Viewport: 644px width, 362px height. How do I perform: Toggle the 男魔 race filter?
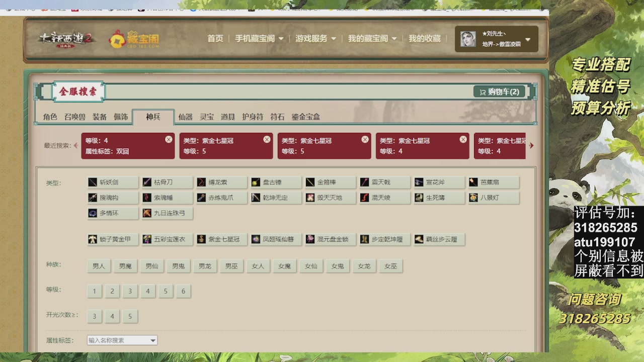coord(125,266)
